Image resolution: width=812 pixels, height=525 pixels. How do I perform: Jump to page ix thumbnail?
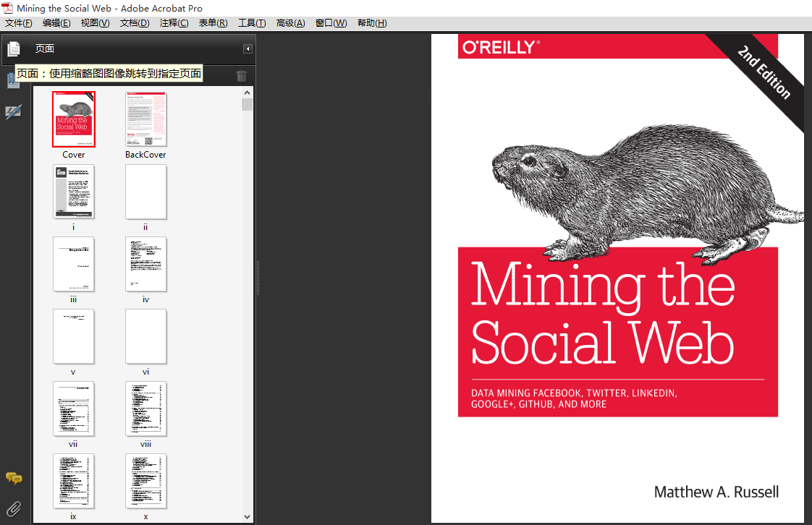point(74,482)
